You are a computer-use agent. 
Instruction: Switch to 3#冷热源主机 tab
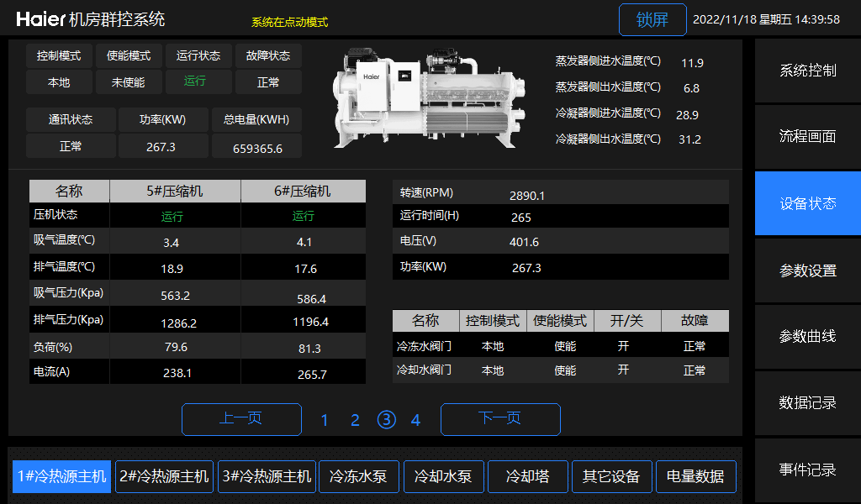[267, 476]
